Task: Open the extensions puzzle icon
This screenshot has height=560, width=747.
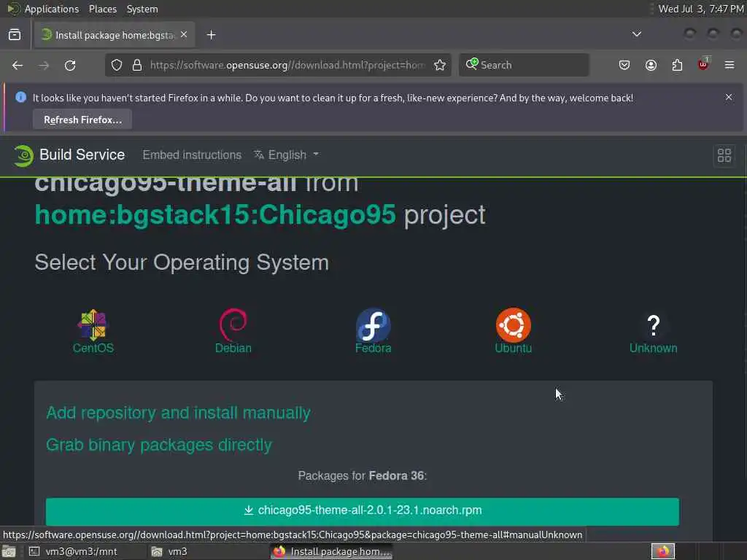Action: (677, 65)
